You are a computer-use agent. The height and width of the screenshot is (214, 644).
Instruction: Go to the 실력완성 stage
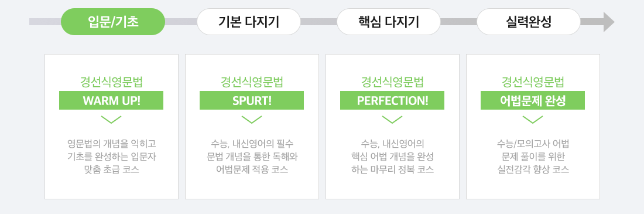click(529, 22)
